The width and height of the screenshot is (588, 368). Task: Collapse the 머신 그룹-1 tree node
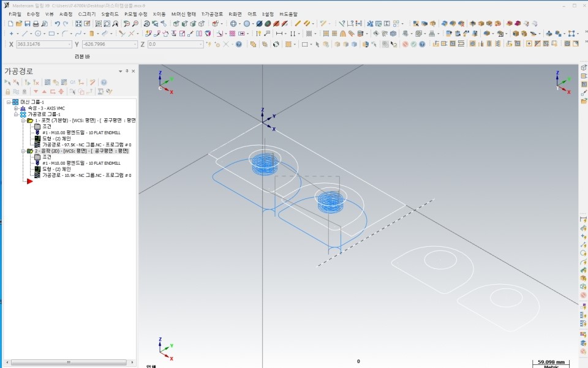click(9, 102)
